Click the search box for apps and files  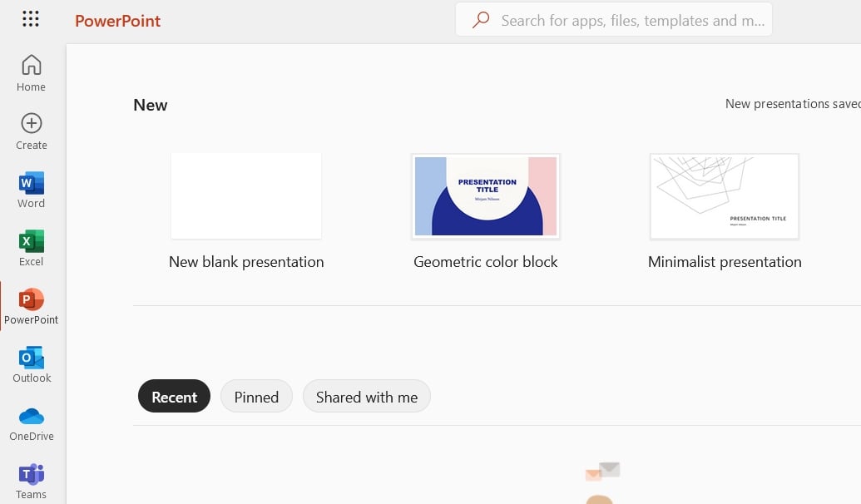(x=632, y=20)
